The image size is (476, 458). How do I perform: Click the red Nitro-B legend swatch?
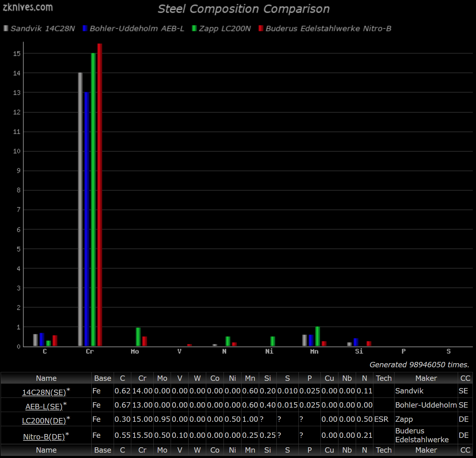(x=261, y=28)
